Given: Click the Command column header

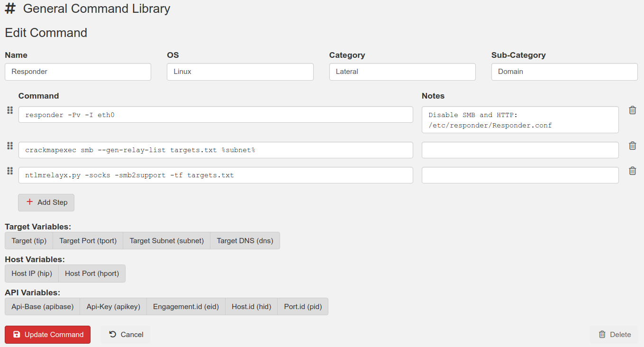Looking at the screenshot, I should pos(38,96).
